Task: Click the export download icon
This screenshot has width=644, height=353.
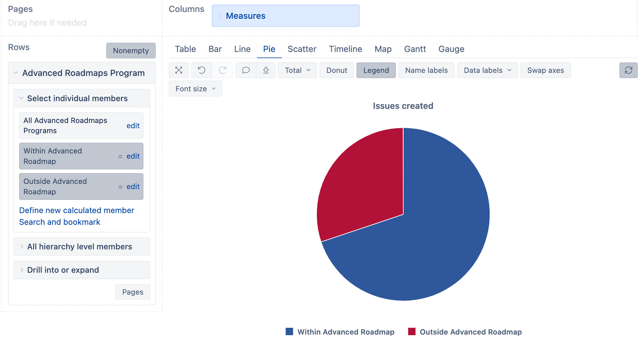Action: click(x=266, y=70)
